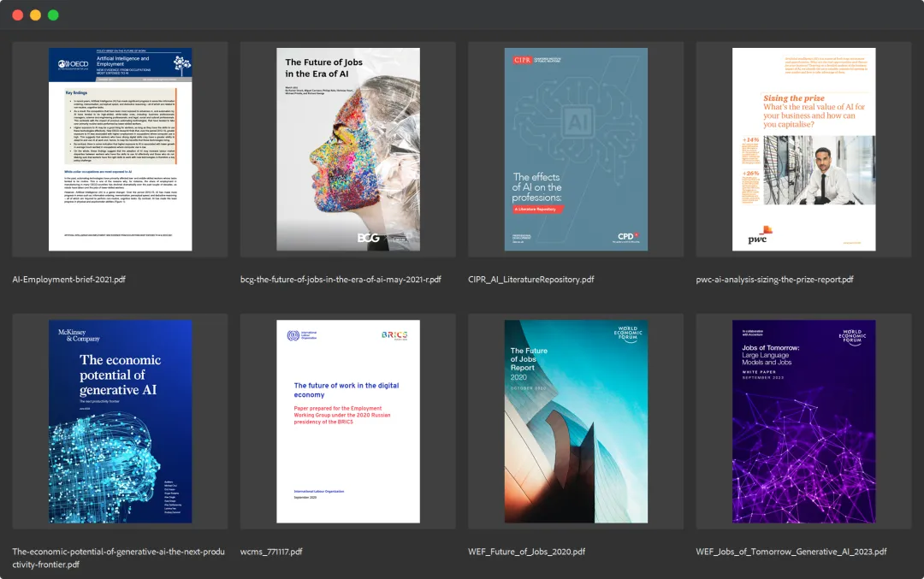Select the BCG Future of Jobs cover
924x579 pixels.
click(348, 149)
